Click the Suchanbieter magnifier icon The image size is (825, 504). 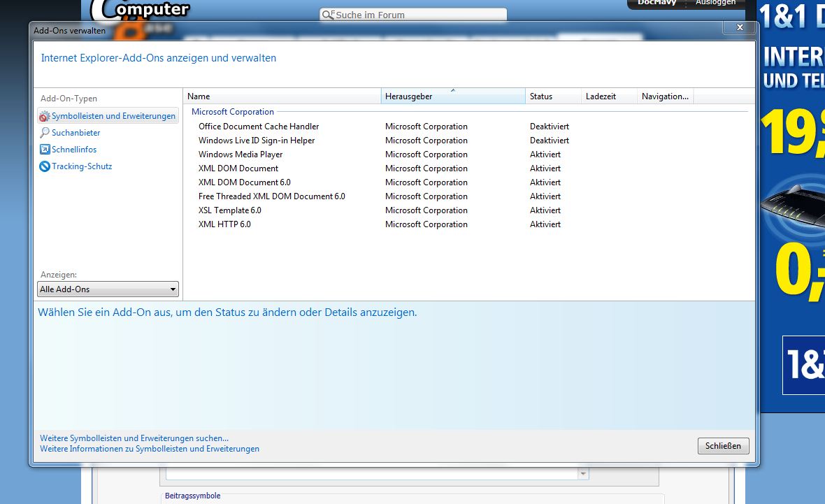[x=45, y=133]
